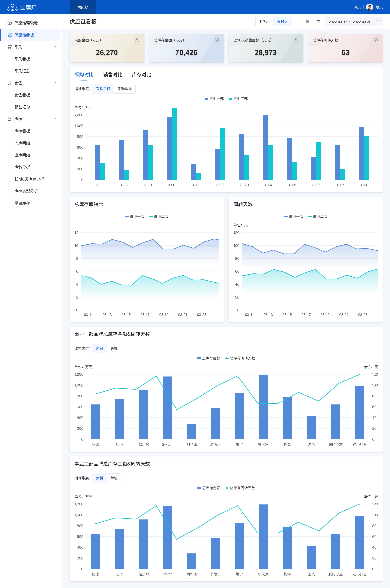390x588 pixels.
Task: Toggle 总库存周转天数 legend in 事业一部 brand chart
Action: (x=240, y=358)
